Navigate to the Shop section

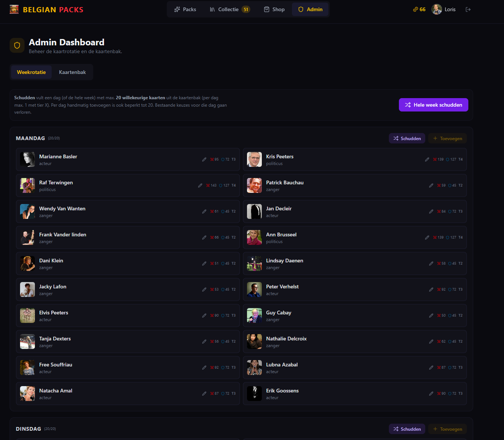pos(274,9)
